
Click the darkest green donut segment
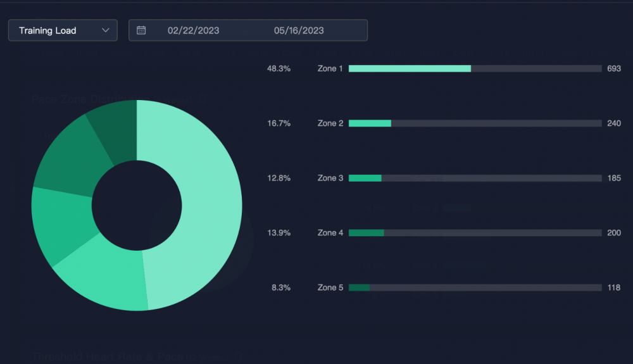click(x=117, y=131)
